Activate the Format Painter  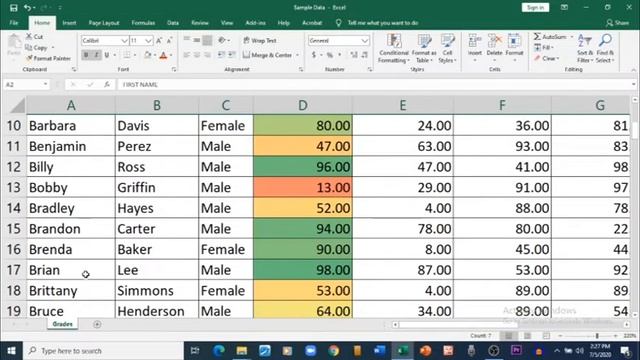[48, 58]
